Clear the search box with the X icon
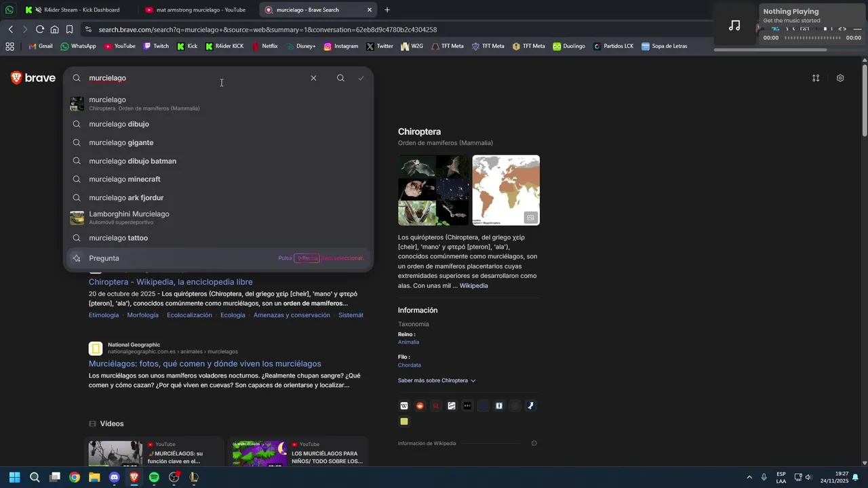 click(x=313, y=78)
